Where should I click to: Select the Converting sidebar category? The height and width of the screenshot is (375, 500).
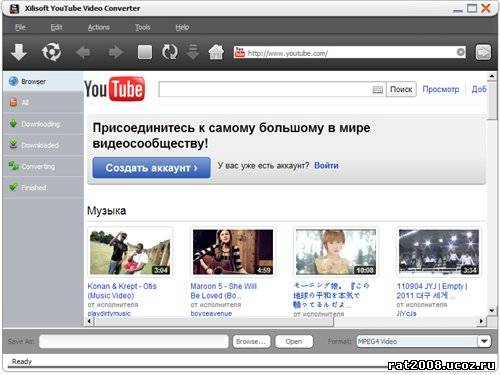coord(43,166)
